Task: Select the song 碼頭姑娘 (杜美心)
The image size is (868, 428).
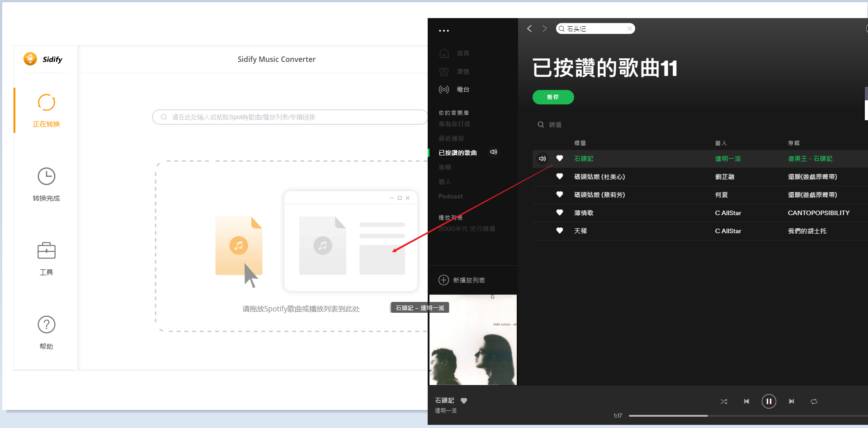Action: click(599, 177)
